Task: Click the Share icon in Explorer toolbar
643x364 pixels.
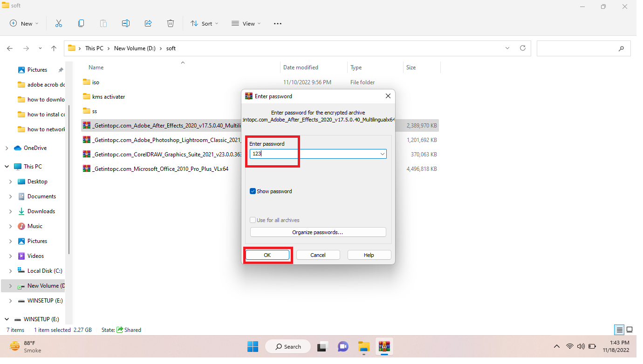Action: point(148,23)
